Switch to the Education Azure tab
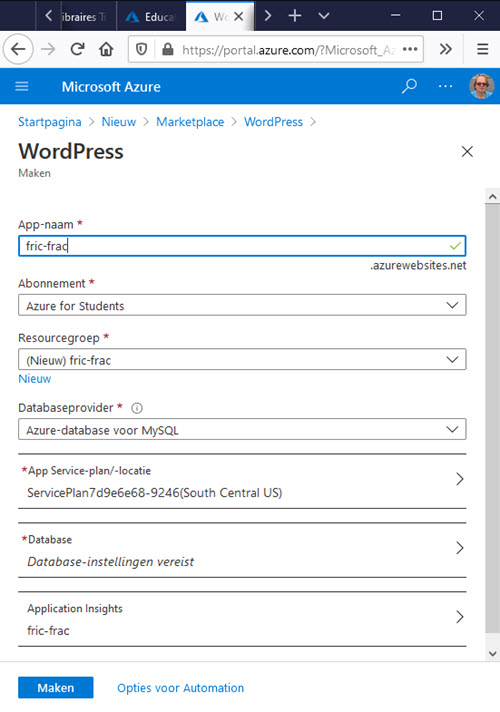This screenshot has width=500, height=712. coord(151,16)
